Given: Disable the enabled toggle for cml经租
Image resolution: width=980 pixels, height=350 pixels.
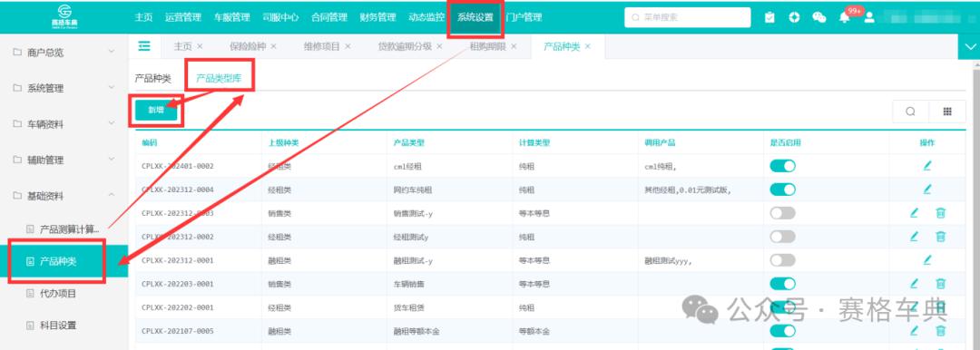Looking at the screenshot, I should 782,166.
